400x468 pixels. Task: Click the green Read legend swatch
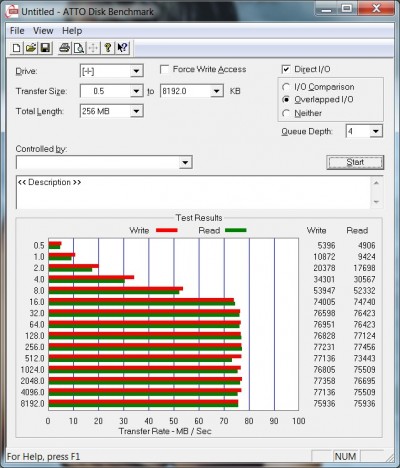pyautogui.click(x=236, y=230)
